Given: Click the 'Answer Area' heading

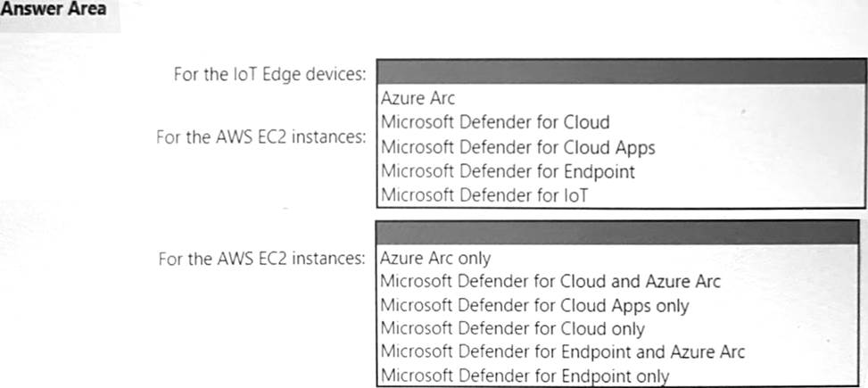Looking at the screenshot, I should coord(54,10).
